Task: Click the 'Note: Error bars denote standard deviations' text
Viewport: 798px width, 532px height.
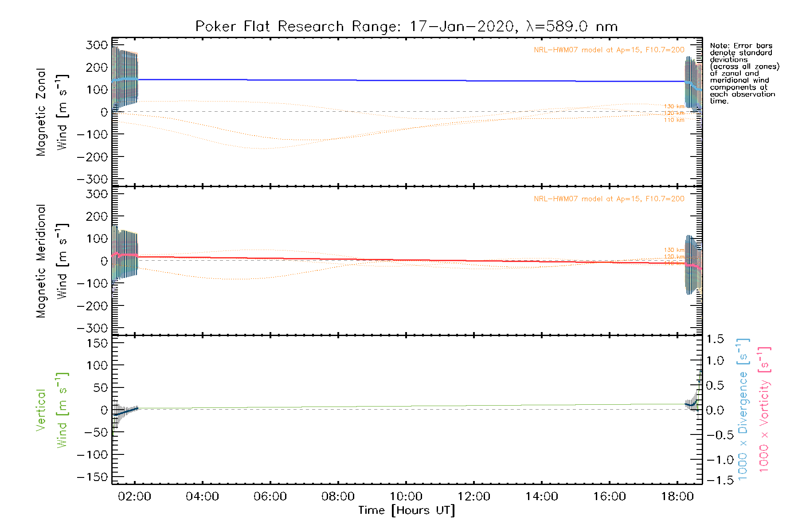Action: click(744, 73)
